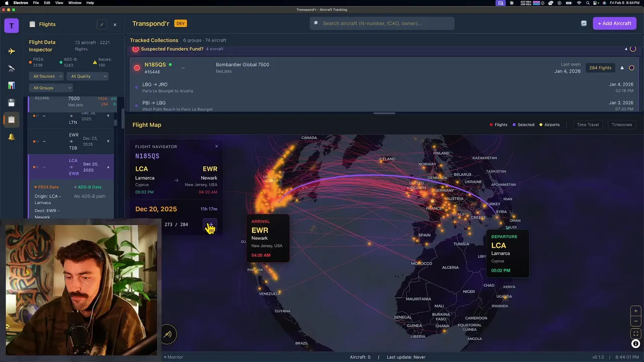Toggle Selected layer in map legend
Screen dimensions: 644x362
click(x=523, y=125)
